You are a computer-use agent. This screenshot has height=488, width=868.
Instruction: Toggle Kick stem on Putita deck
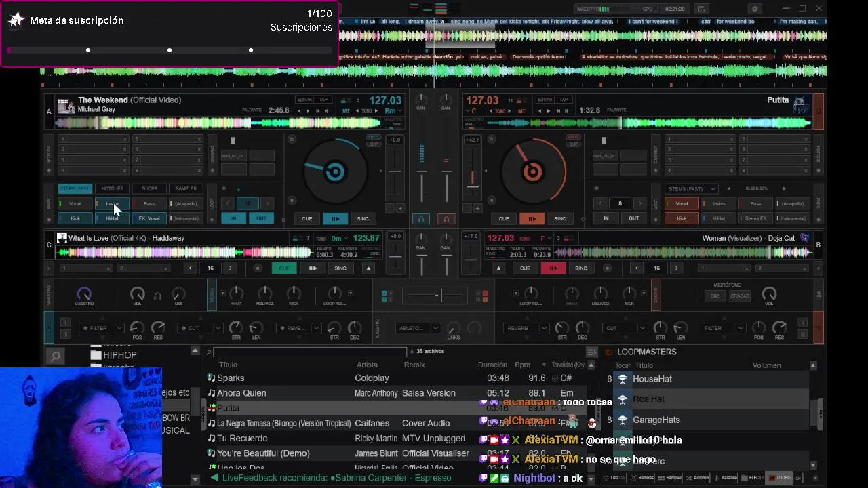(x=682, y=218)
